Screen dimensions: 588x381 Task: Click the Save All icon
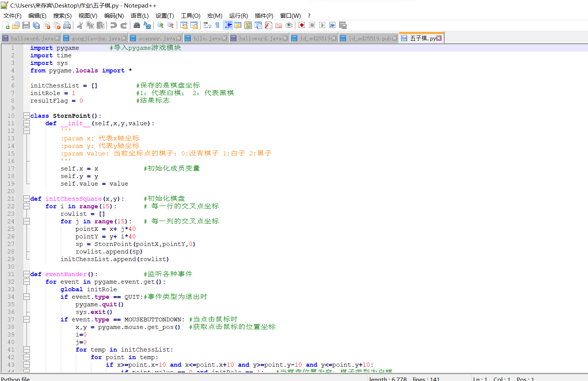click(36, 25)
